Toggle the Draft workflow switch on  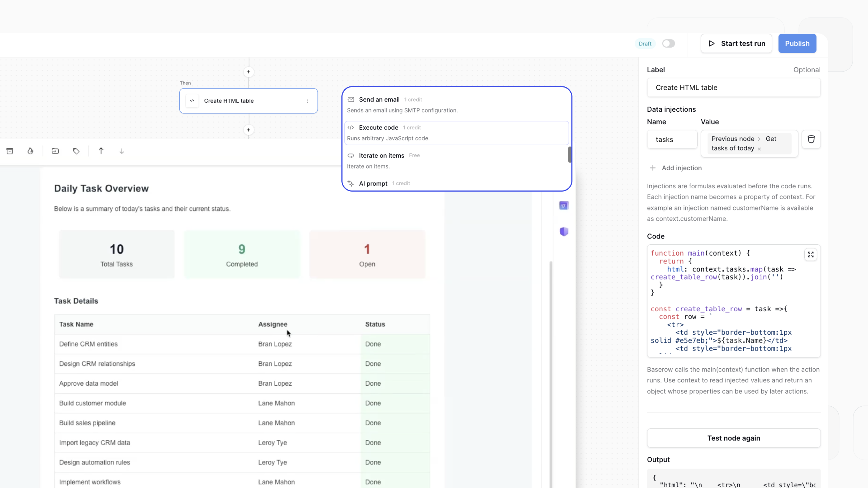coord(668,43)
